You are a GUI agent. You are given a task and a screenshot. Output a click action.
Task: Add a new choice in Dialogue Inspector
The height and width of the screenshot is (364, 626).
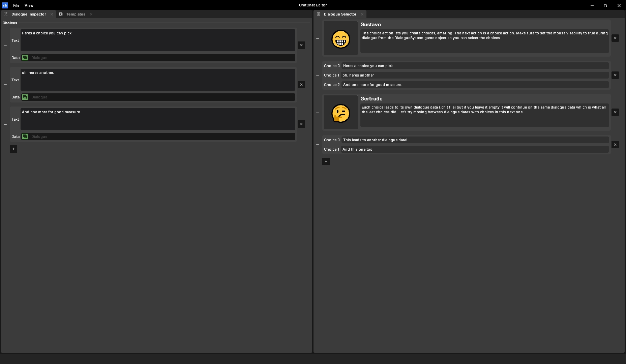pos(13,149)
